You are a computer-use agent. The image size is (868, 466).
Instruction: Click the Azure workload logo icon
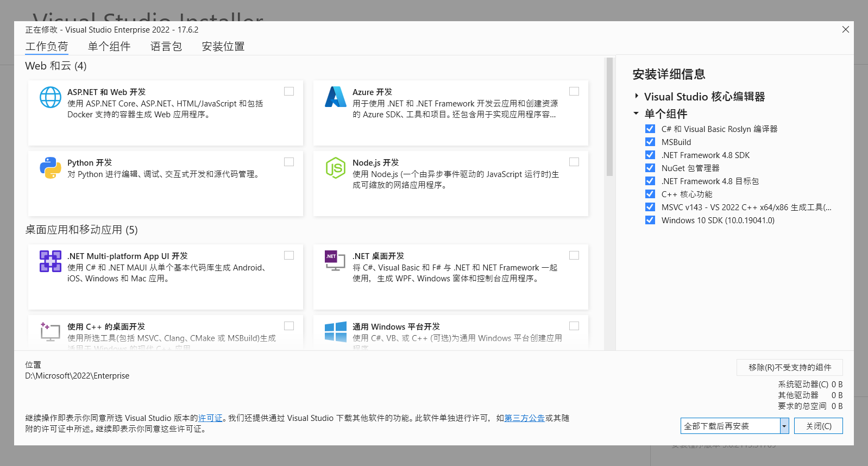(x=336, y=97)
